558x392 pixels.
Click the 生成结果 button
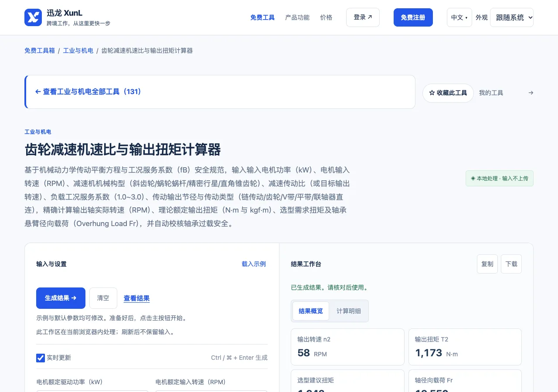click(x=61, y=298)
